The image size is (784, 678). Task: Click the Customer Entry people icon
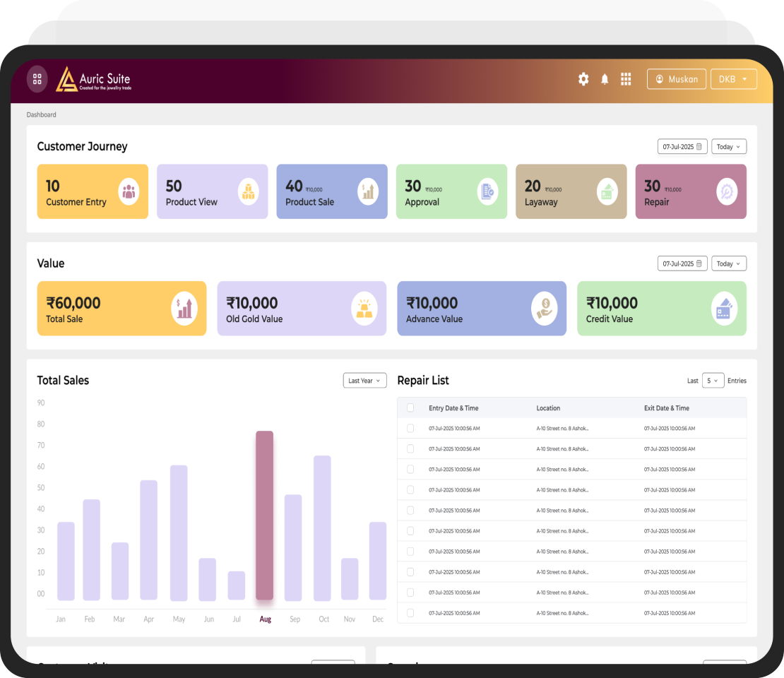pyautogui.click(x=129, y=191)
